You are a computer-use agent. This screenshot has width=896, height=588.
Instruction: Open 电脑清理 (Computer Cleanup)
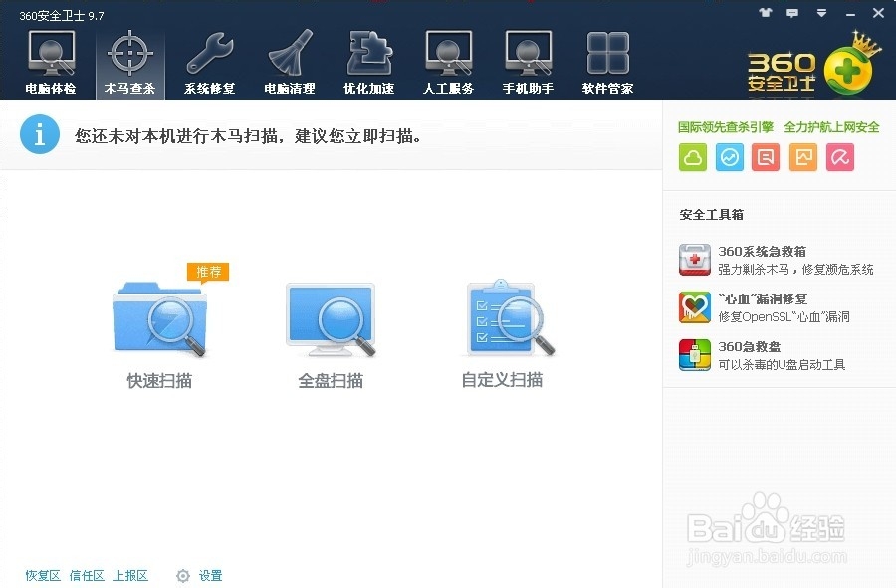click(x=288, y=60)
